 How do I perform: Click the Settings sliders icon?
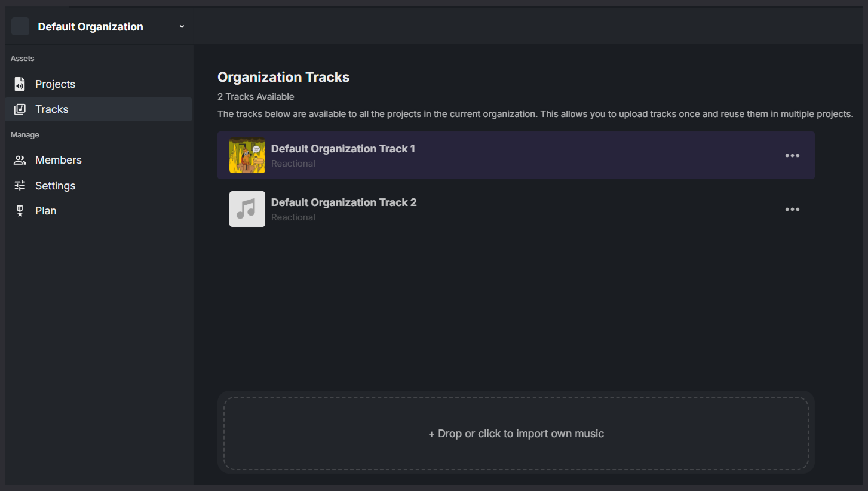tap(20, 185)
